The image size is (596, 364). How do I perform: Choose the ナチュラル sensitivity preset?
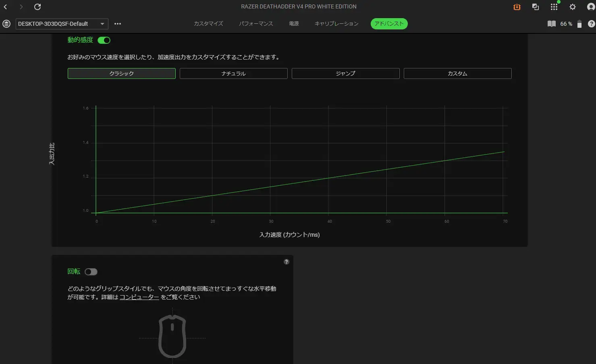(234, 73)
